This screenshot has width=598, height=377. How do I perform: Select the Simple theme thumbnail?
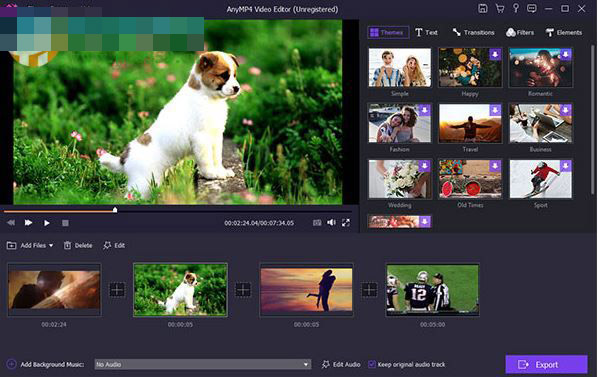pyautogui.click(x=399, y=67)
